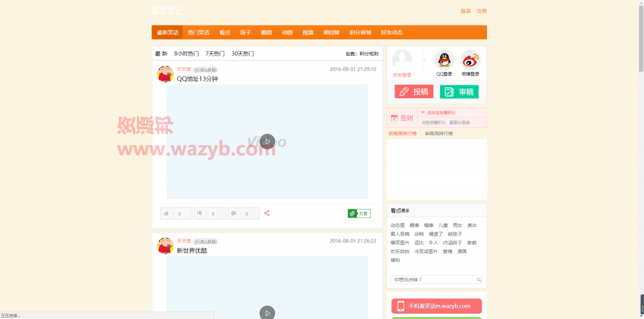Switch to 审稿周排行榜 ranking tab
The height and width of the screenshot is (319, 644).
(x=439, y=134)
